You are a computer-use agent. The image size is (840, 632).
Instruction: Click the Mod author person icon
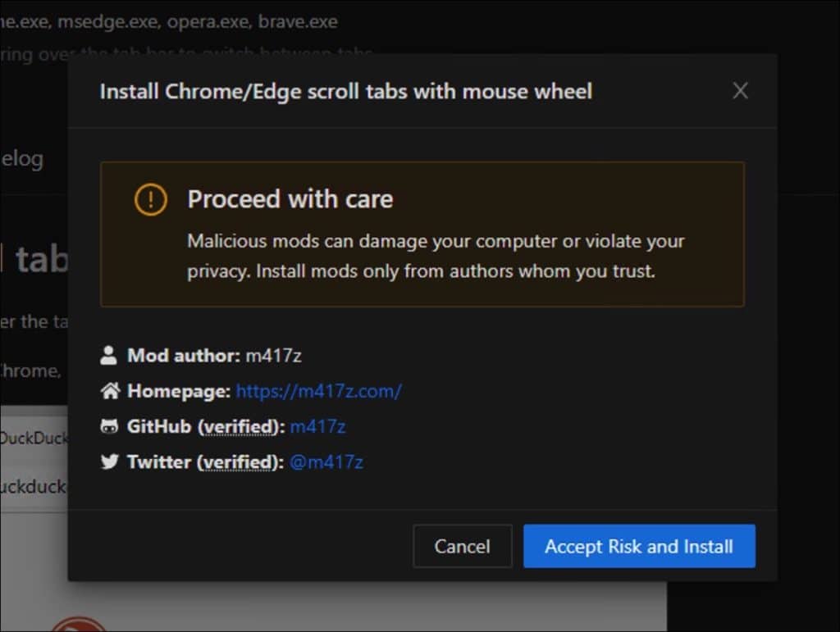(109, 355)
